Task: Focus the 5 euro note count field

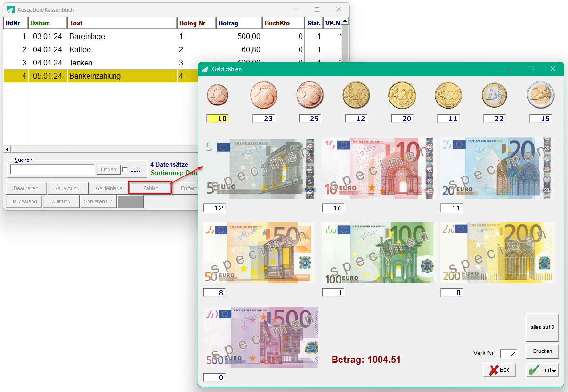Action: pos(214,208)
